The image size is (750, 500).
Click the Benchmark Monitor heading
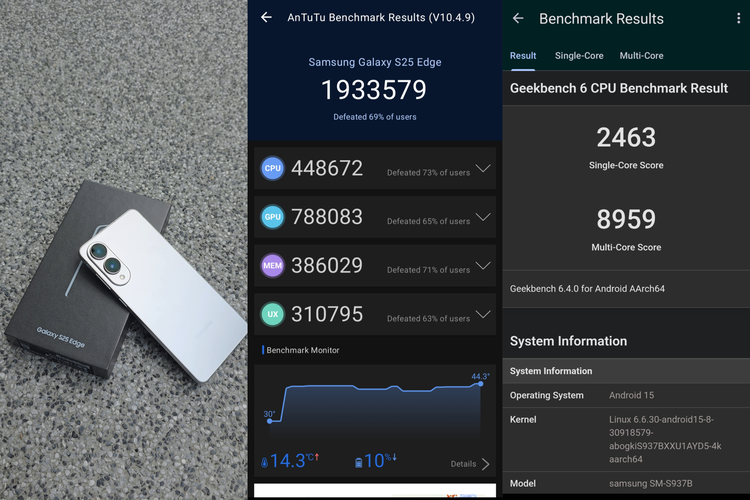[303, 350]
